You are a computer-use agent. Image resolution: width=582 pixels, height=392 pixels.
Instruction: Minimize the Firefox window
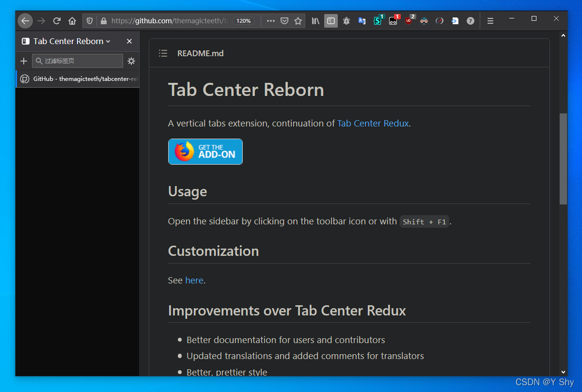tap(512, 18)
